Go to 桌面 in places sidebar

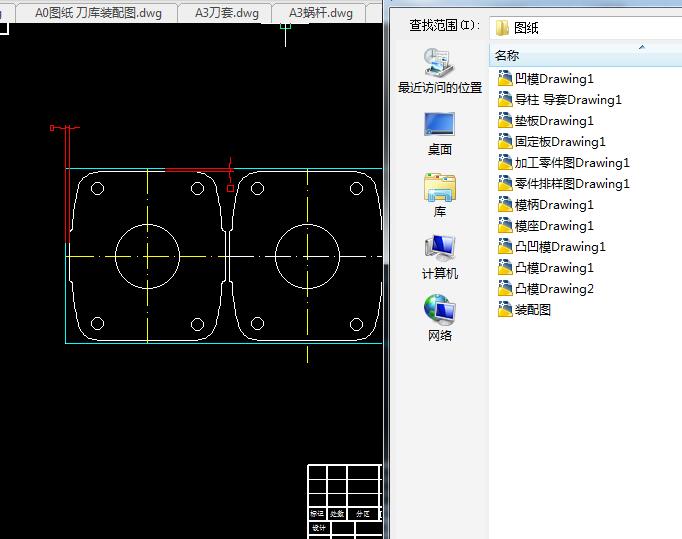click(x=440, y=134)
